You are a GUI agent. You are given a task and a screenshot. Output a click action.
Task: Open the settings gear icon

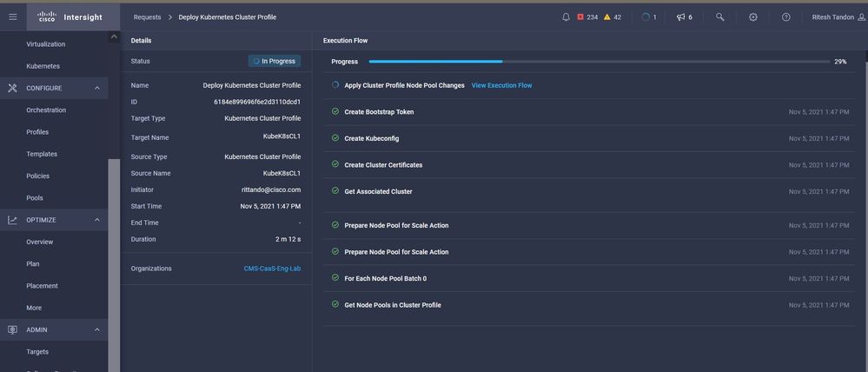point(752,17)
